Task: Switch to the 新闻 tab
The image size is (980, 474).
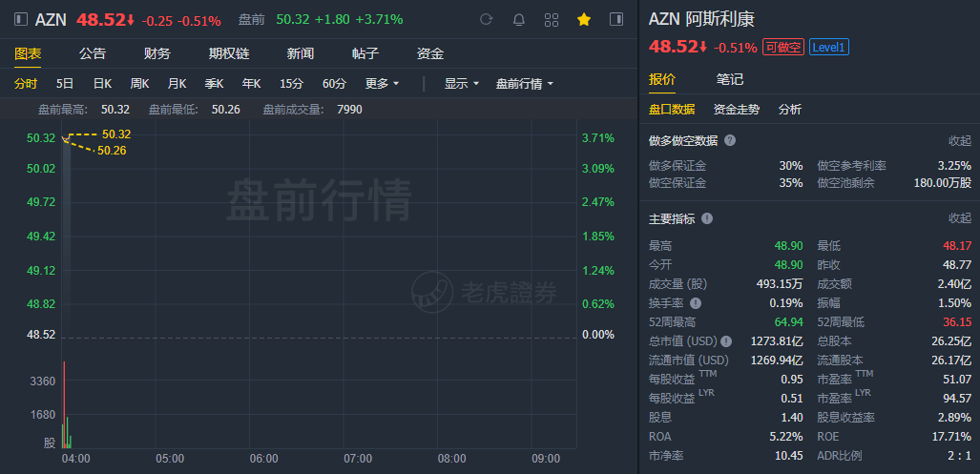Action: [x=300, y=53]
